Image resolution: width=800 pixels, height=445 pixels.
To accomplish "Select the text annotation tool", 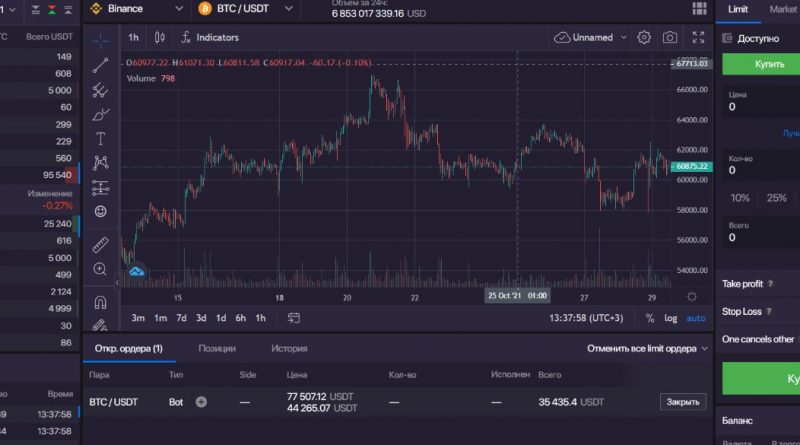I will tap(100, 138).
